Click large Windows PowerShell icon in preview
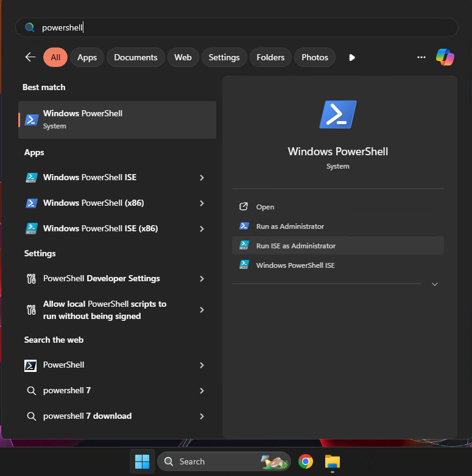This screenshot has width=472, height=476. pos(337,114)
